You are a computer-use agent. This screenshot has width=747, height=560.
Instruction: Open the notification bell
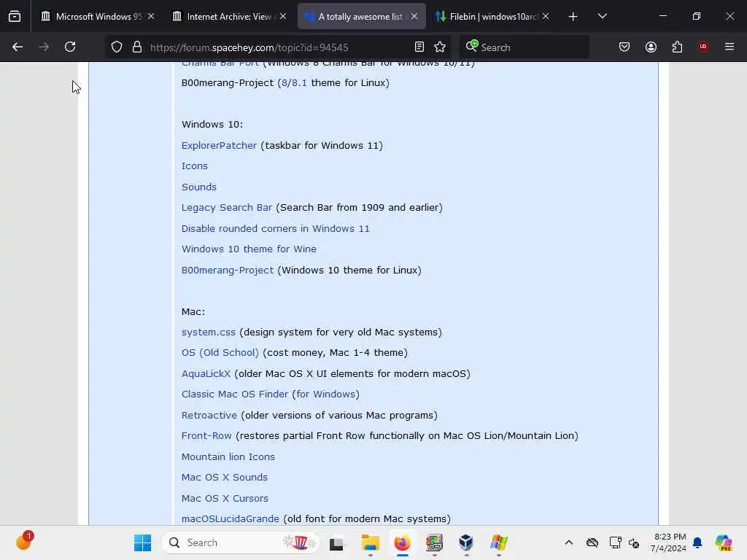click(x=697, y=542)
